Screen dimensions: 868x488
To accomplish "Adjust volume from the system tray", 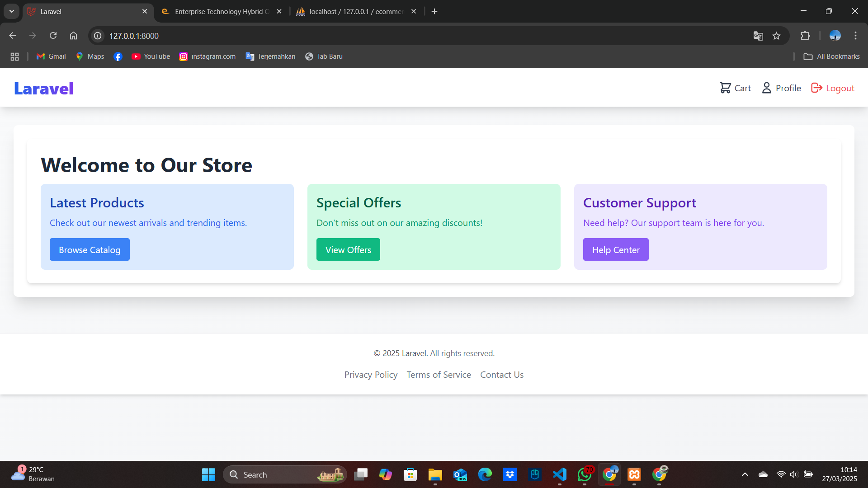I will pyautogui.click(x=795, y=474).
